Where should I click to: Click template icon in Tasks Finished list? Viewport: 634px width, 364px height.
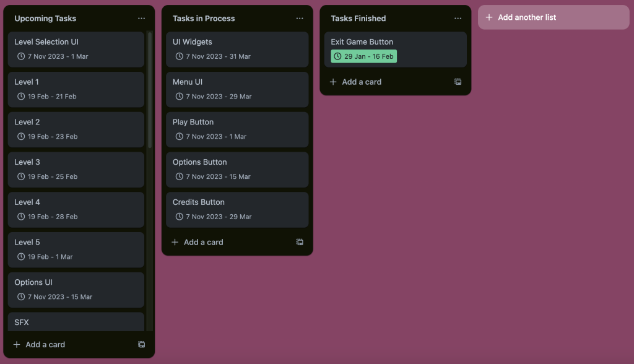point(458,82)
